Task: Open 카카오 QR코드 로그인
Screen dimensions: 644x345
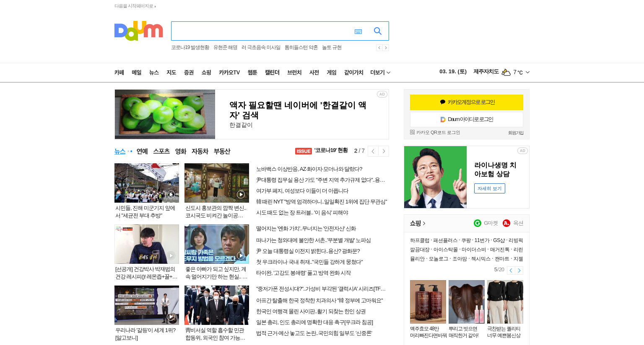Action: click(x=435, y=132)
